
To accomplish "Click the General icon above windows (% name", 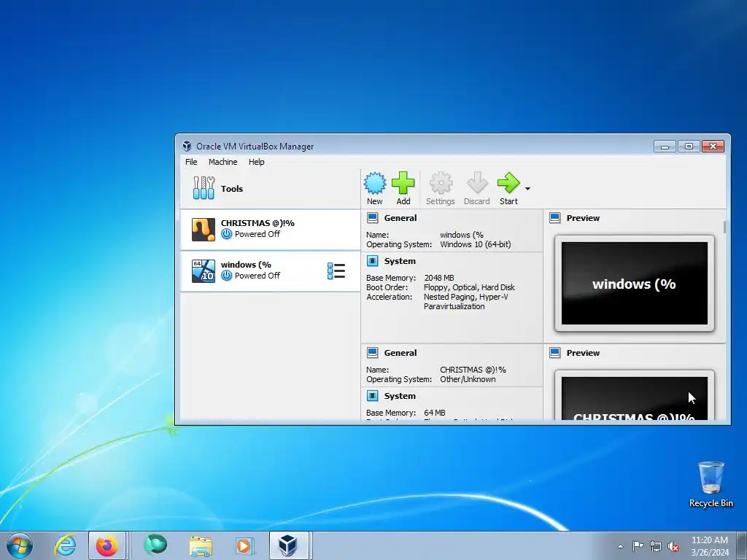I will (x=373, y=218).
